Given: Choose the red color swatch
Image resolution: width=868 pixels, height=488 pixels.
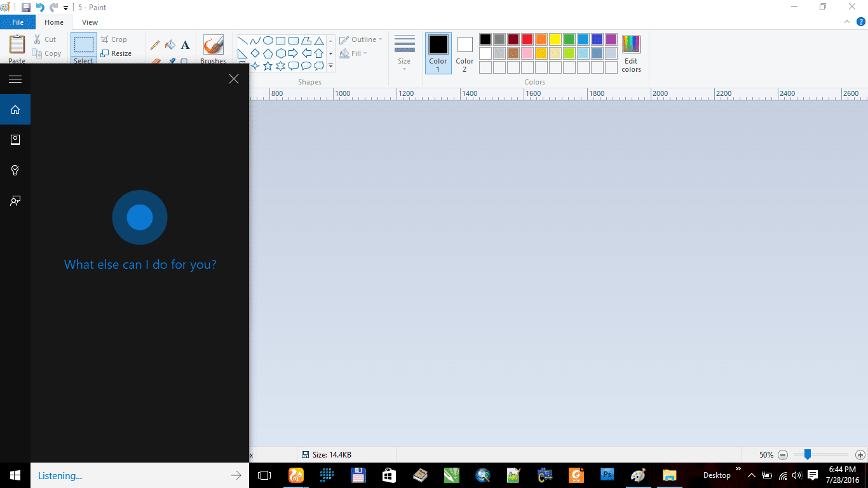Looking at the screenshot, I should pos(527,39).
